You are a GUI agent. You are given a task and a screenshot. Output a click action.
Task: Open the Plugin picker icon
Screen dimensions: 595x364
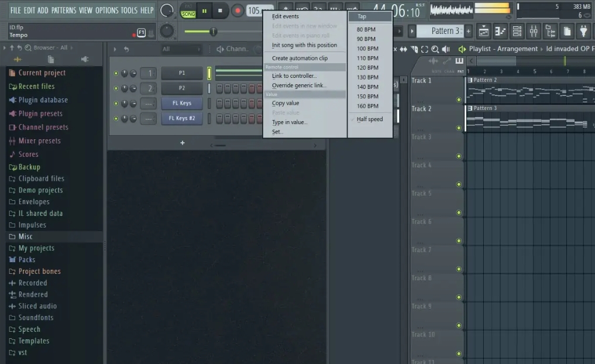point(582,31)
